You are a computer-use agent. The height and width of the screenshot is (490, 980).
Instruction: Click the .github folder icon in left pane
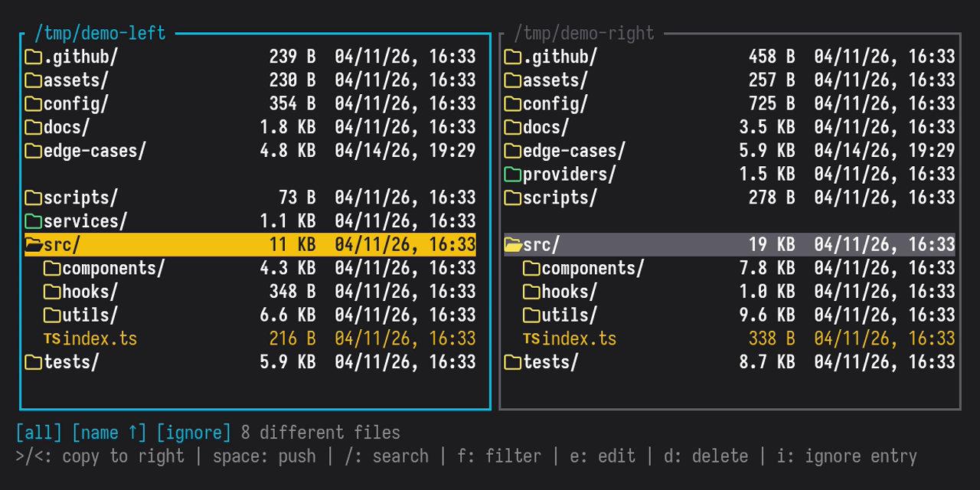pos(33,57)
